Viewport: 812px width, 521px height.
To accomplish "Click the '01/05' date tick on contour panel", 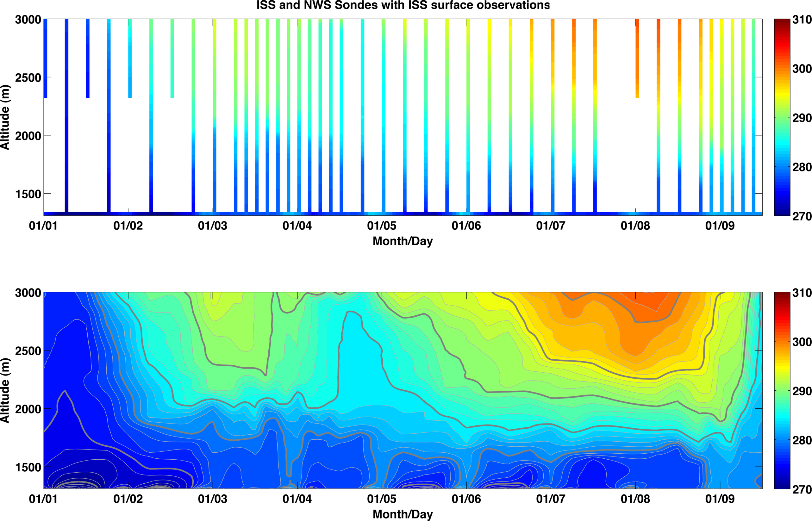I will point(382,499).
